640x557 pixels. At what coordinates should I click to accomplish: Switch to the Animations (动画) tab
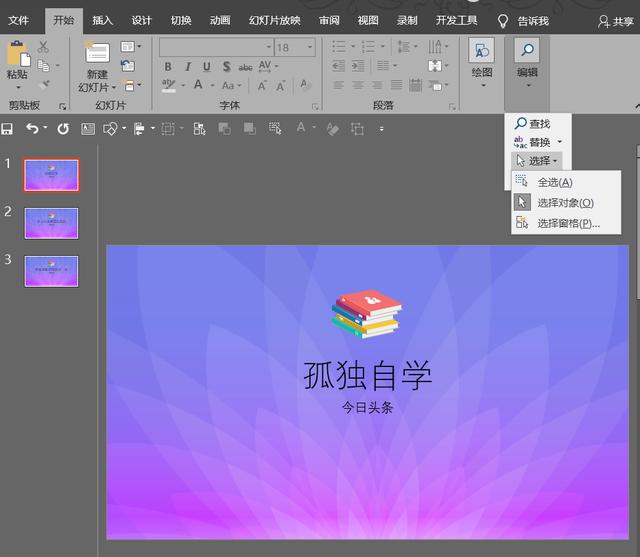pos(220,20)
